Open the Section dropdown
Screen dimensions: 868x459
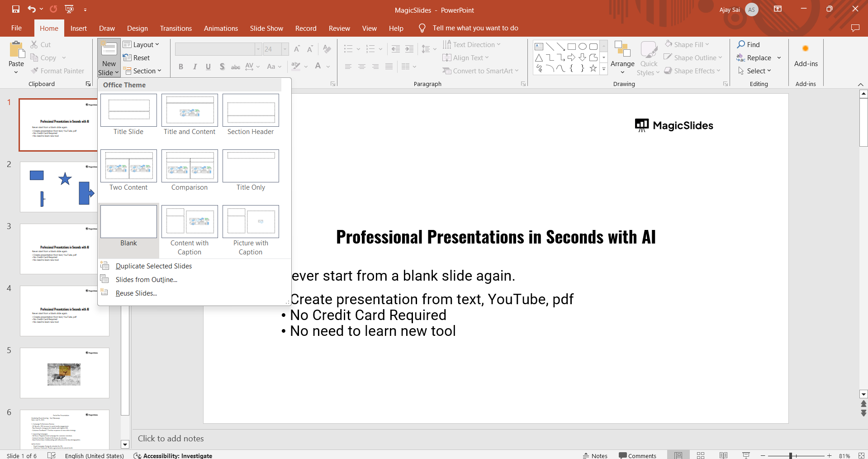[142, 71]
